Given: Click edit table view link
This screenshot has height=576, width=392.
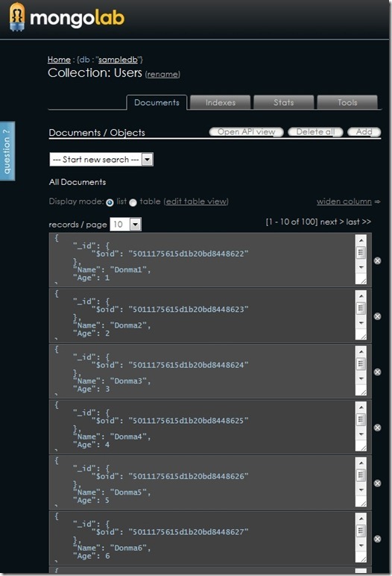Looking at the screenshot, I should [196, 201].
